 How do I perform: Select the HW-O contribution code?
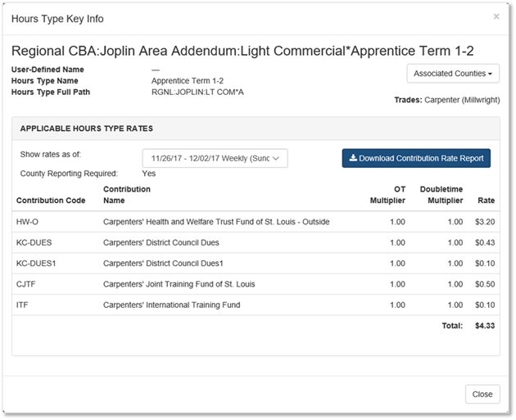tap(29, 221)
